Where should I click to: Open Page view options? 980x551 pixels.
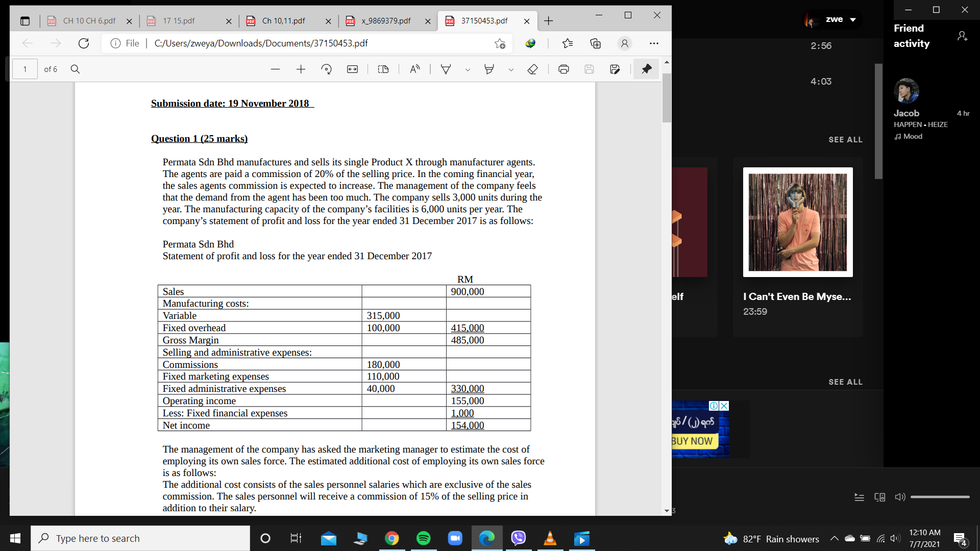[383, 69]
